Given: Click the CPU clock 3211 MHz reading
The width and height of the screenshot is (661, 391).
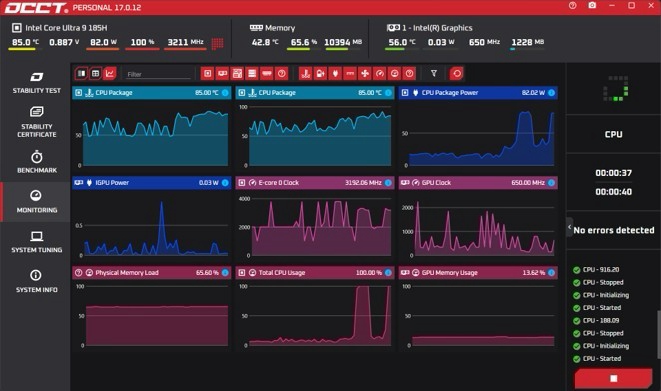Looking at the screenshot, I should pos(185,42).
